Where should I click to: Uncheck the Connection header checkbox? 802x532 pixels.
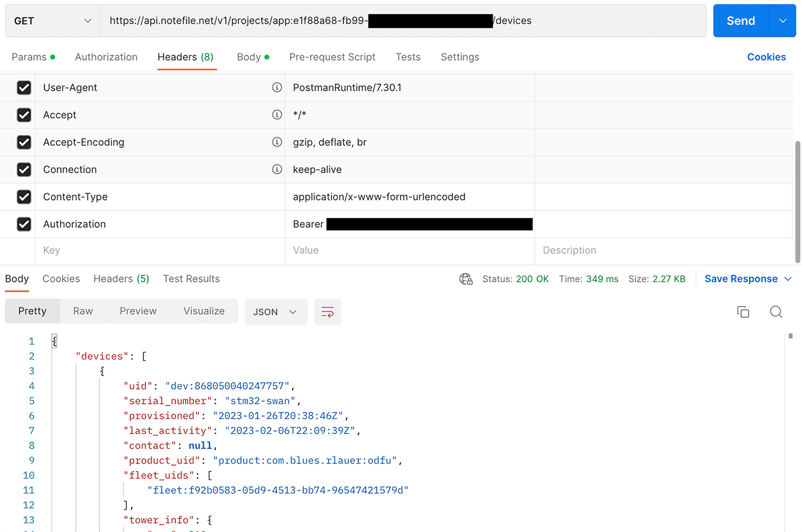point(24,169)
